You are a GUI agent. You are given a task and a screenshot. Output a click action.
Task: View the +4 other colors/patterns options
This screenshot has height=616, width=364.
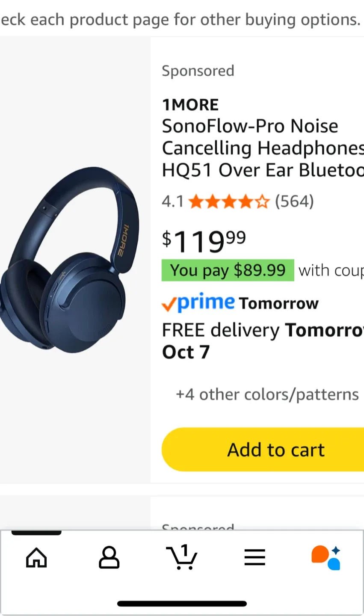pos(267,394)
